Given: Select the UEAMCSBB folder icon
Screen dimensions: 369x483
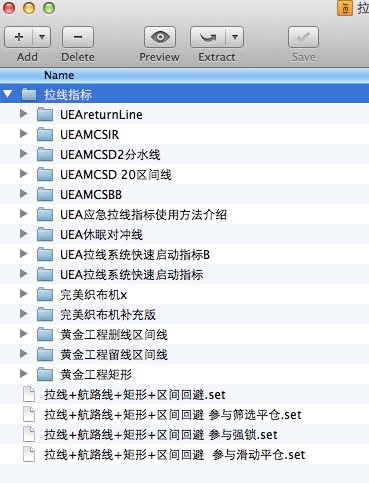Looking at the screenshot, I should click(x=45, y=194).
